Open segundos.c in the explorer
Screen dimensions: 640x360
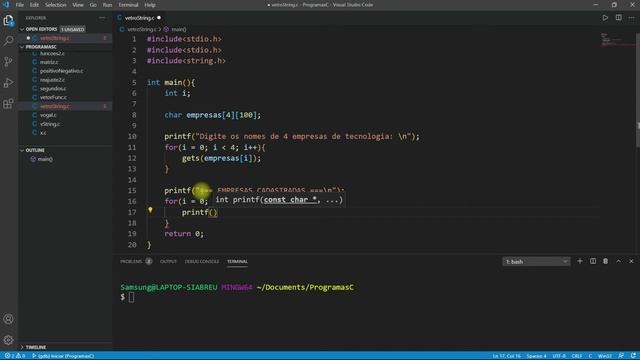click(x=53, y=89)
